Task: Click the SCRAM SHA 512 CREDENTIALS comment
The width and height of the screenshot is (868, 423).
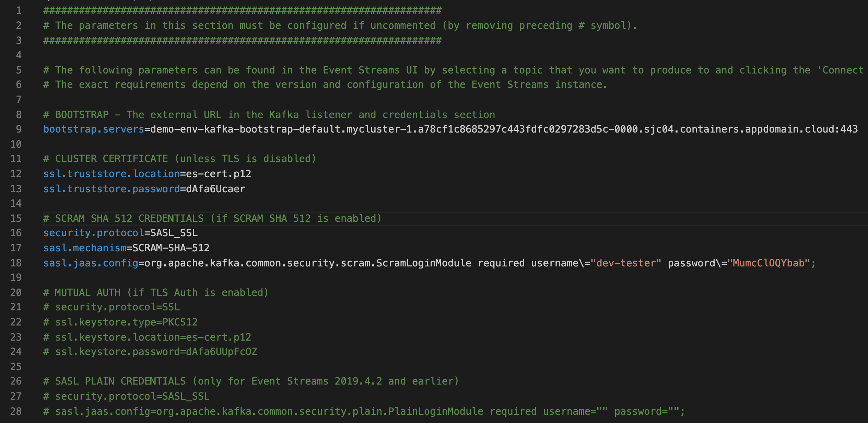Action: coord(212,219)
